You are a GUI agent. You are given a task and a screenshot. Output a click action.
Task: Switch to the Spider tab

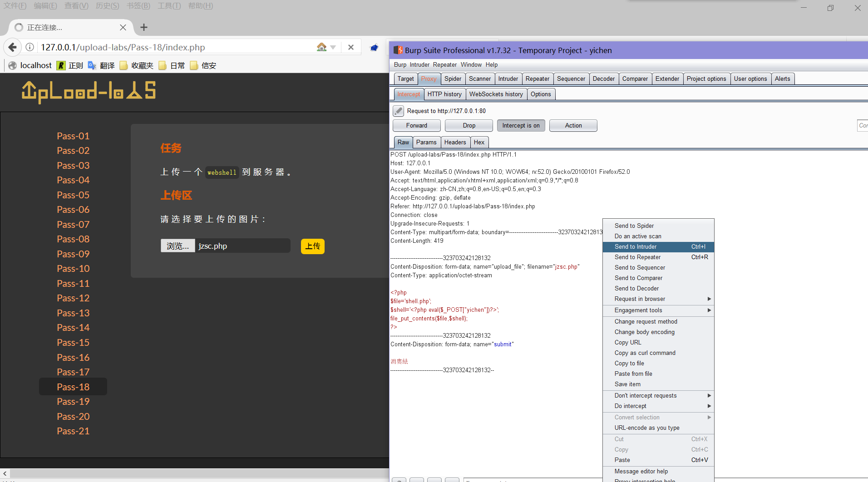tap(453, 79)
